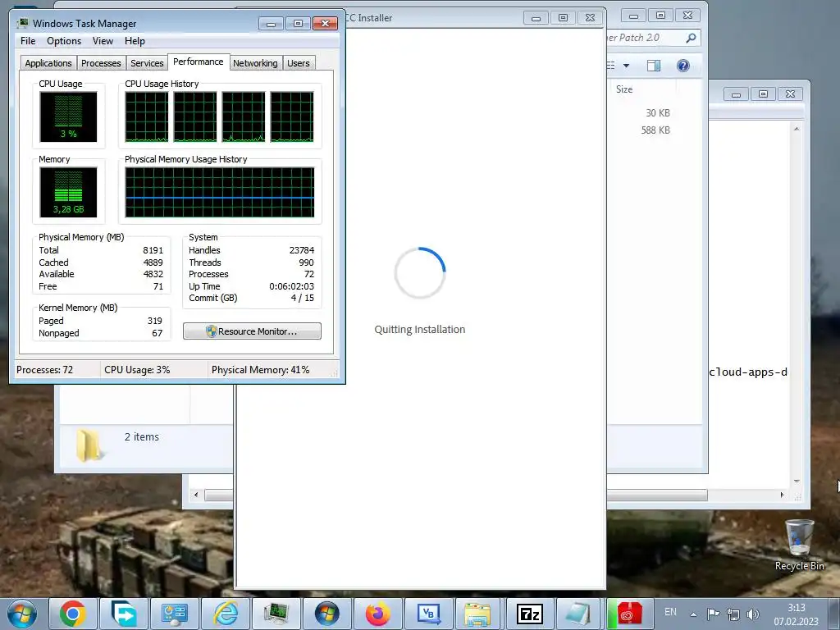Click scroll-right arrow of the horizontal scrollbar
The width and height of the screenshot is (840, 630).
click(x=782, y=495)
